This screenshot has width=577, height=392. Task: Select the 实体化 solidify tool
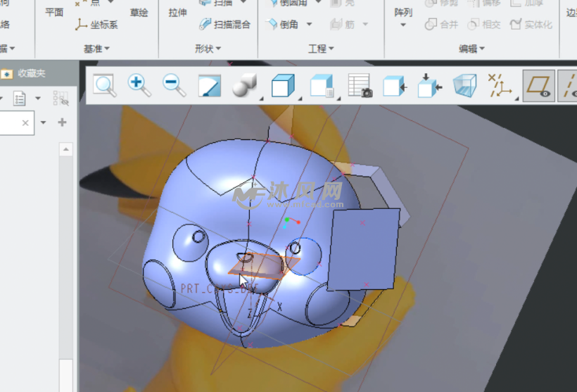click(x=531, y=25)
